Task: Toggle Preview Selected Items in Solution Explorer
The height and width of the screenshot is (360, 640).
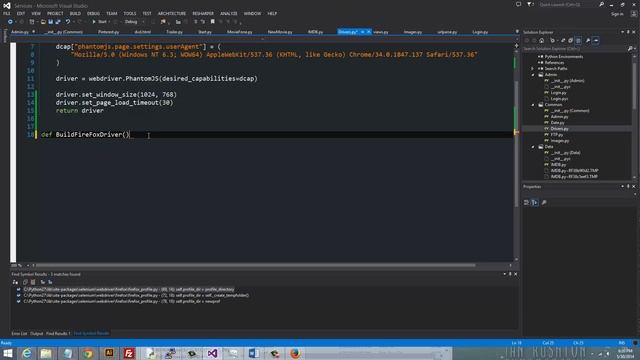Action: click(x=596, y=40)
